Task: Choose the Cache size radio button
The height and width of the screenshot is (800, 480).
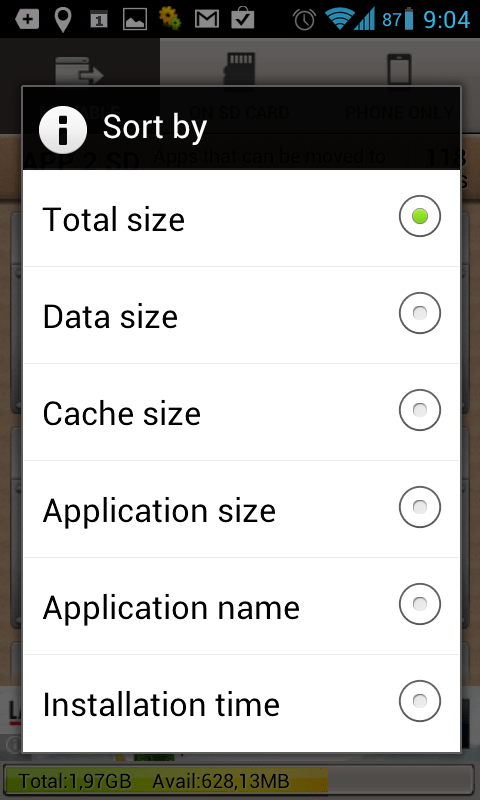Action: click(x=420, y=410)
